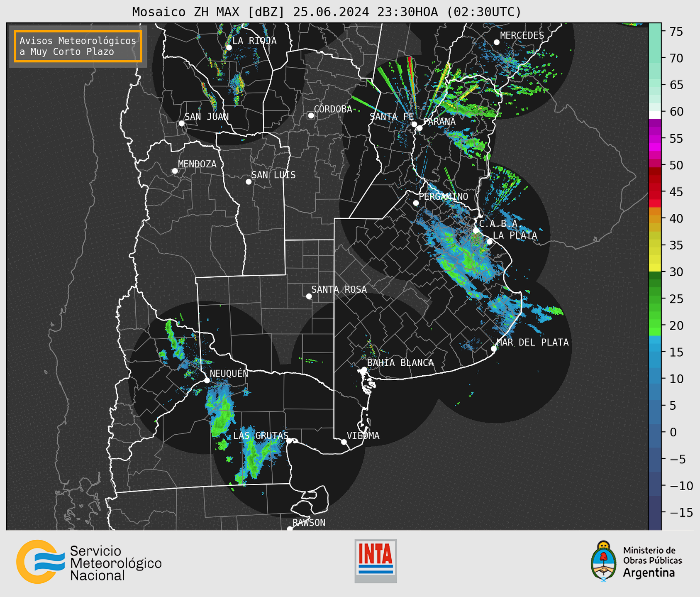
Task: Select the CÓRDOBA city label
Action: [333, 109]
